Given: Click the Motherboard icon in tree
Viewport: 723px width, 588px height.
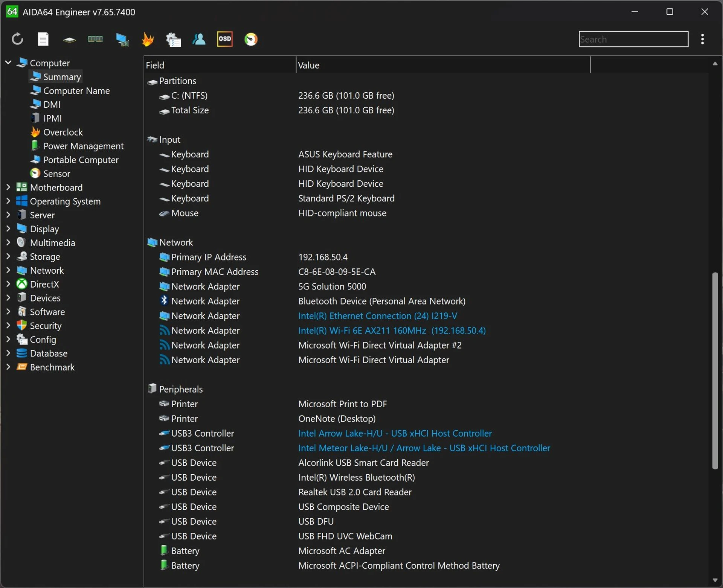Looking at the screenshot, I should [21, 187].
